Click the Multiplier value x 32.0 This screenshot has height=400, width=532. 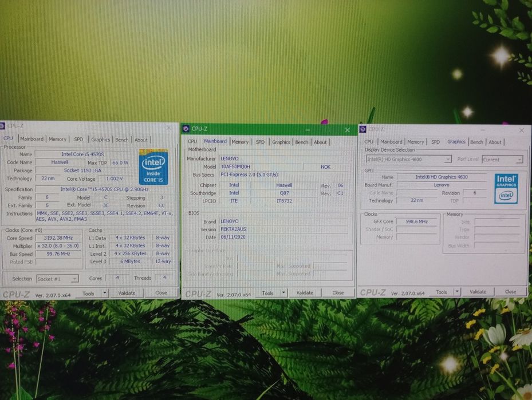click(58, 245)
